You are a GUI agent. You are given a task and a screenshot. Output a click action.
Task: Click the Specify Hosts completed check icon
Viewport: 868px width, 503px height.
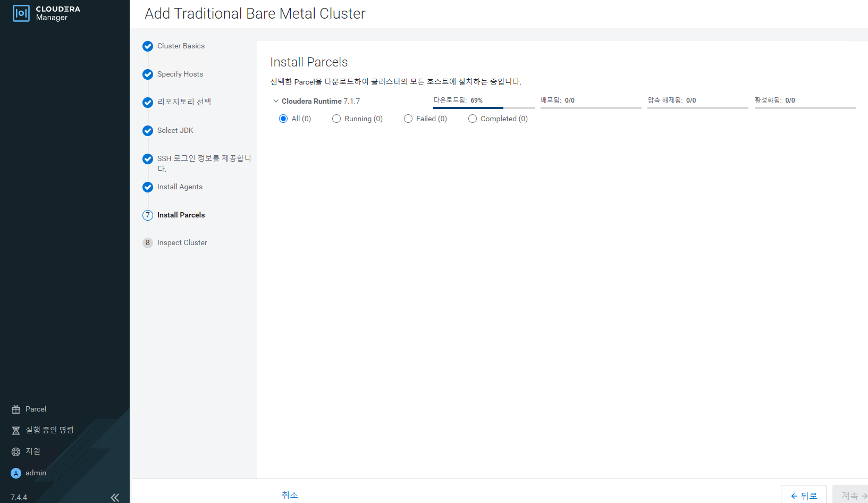148,74
